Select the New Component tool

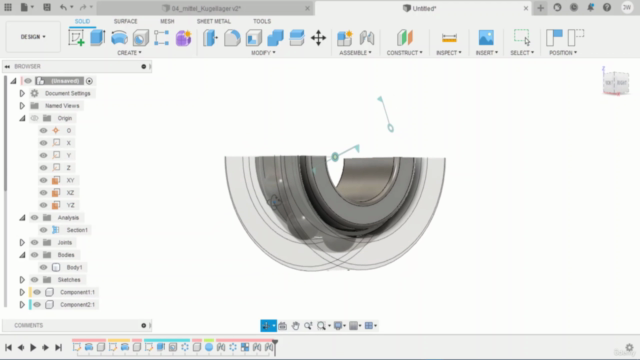coord(345,38)
